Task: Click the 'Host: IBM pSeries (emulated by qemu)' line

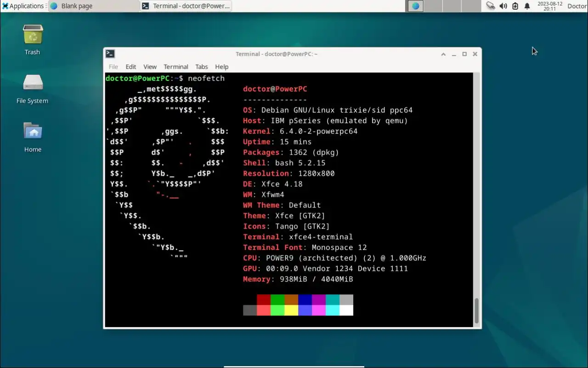Action: (326, 121)
